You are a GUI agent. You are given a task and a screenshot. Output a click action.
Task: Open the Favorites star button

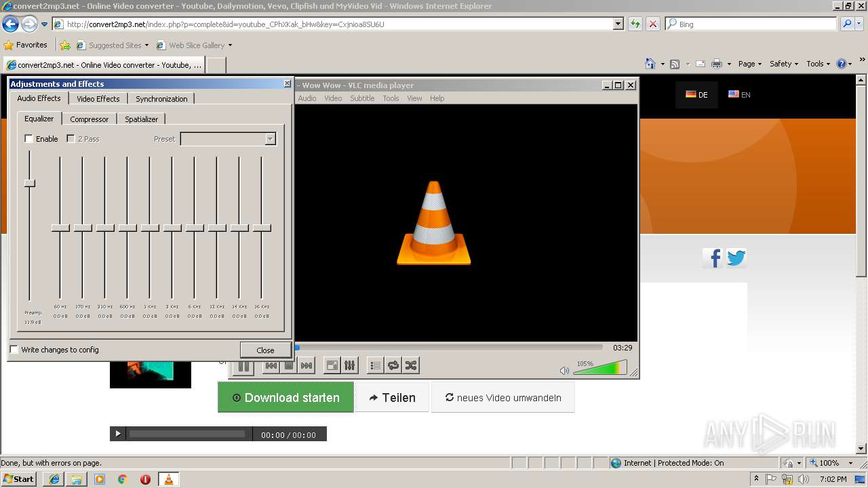pyautogui.click(x=26, y=45)
